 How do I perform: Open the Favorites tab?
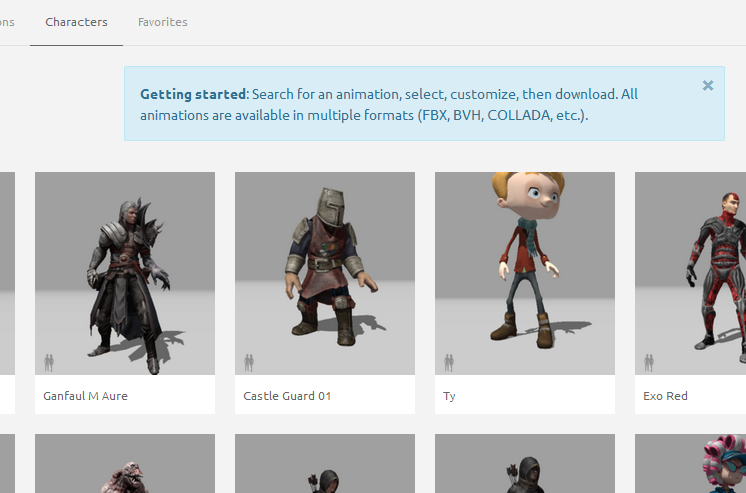click(163, 22)
